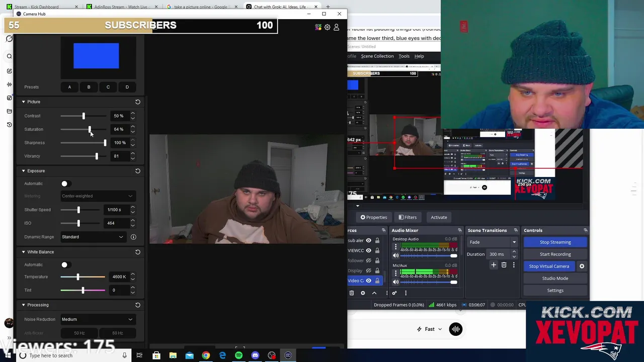Reset the White Balance section settings
This screenshot has width=644, height=362.
click(x=137, y=252)
